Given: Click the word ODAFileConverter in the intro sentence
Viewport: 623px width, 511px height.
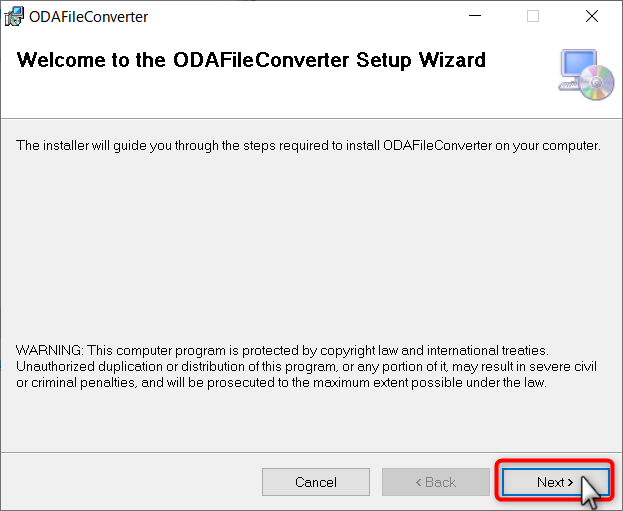Looking at the screenshot, I should click(437, 146).
